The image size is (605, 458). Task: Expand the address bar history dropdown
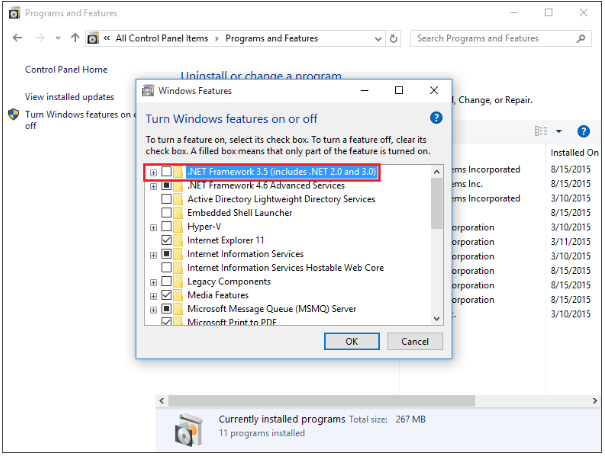pos(378,39)
